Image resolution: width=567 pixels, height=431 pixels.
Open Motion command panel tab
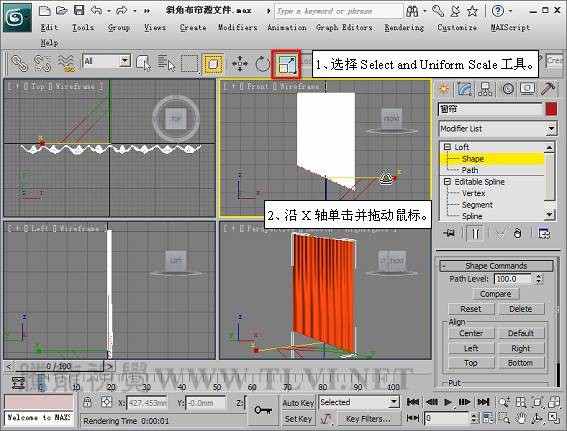[x=508, y=89]
